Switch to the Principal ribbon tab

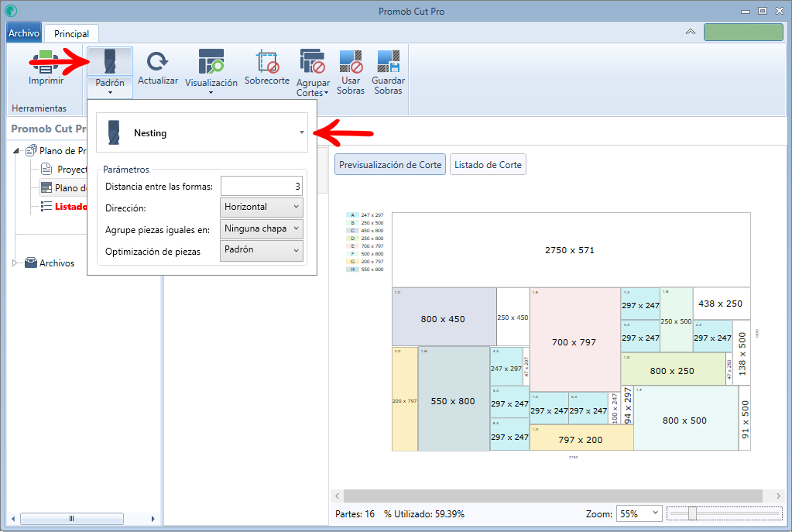coord(71,34)
